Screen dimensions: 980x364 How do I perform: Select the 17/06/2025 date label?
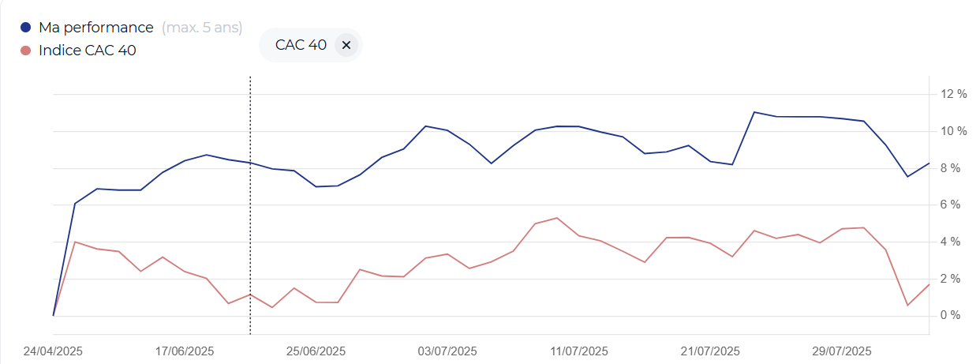tap(185, 351)
